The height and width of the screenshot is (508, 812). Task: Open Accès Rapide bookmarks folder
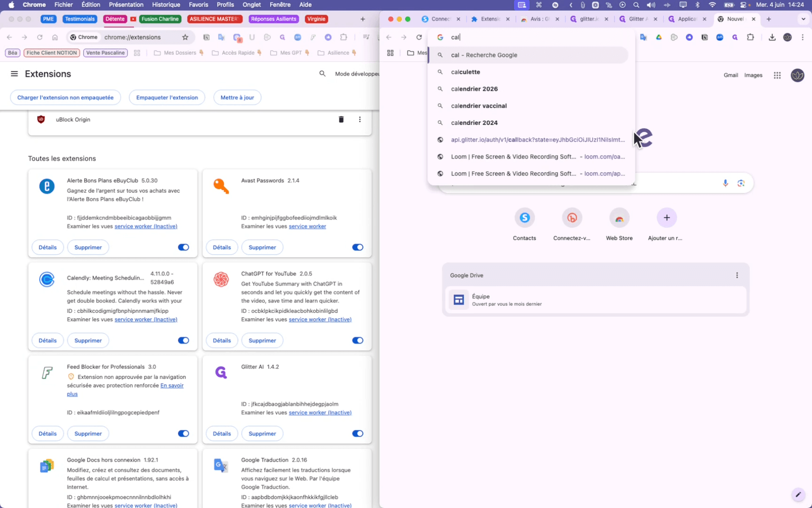tap(237, 53)
